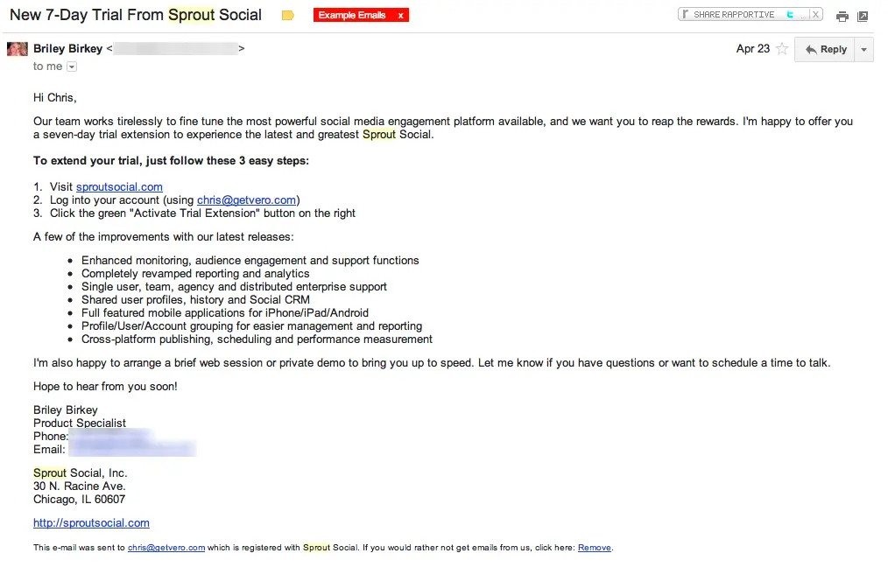Viewport: 888px width, 588px height.
Task: Remove the Example Emails label
Action: pos(402,14)
